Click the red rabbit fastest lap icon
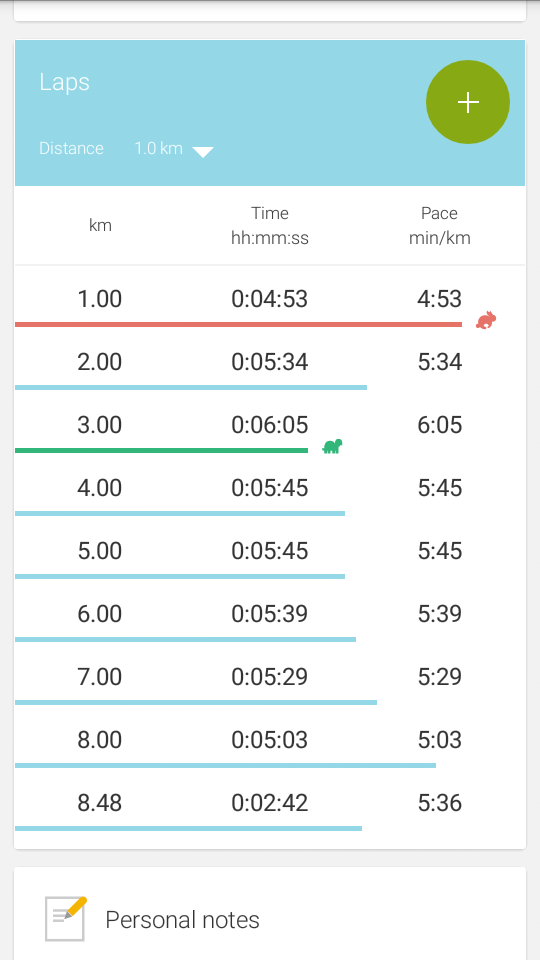Screen dimensions: 540x960 [x=486, y=320]
